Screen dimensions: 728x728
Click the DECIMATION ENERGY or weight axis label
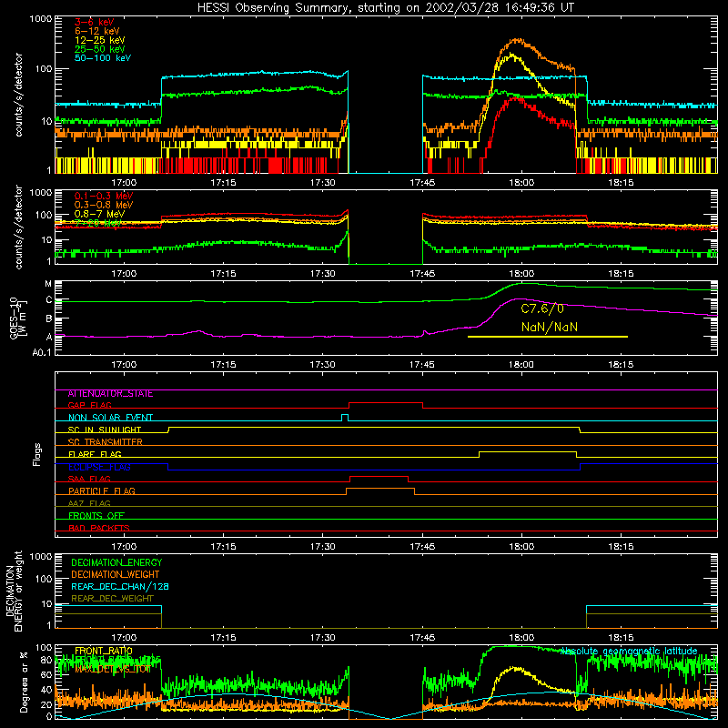(x=14, y=591)
